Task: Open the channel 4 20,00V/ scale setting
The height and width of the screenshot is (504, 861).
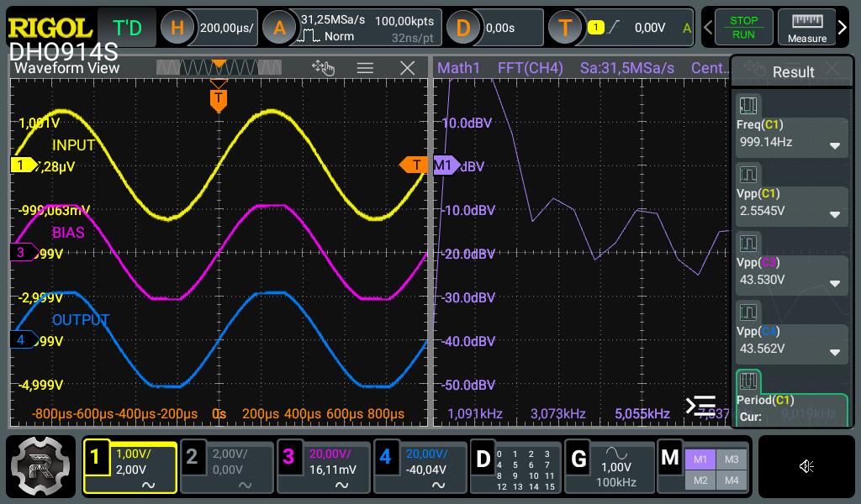Action: pos(426,454)
